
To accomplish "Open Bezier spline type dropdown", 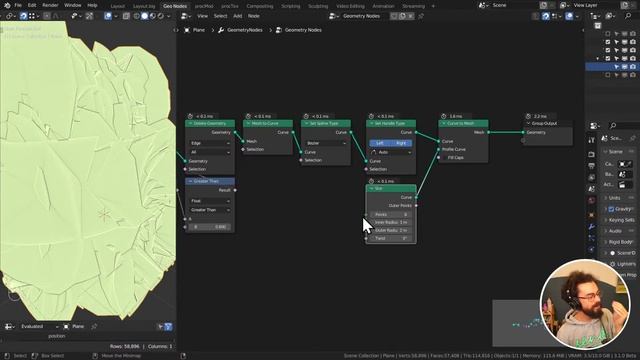I will click(x=326, y=143).
